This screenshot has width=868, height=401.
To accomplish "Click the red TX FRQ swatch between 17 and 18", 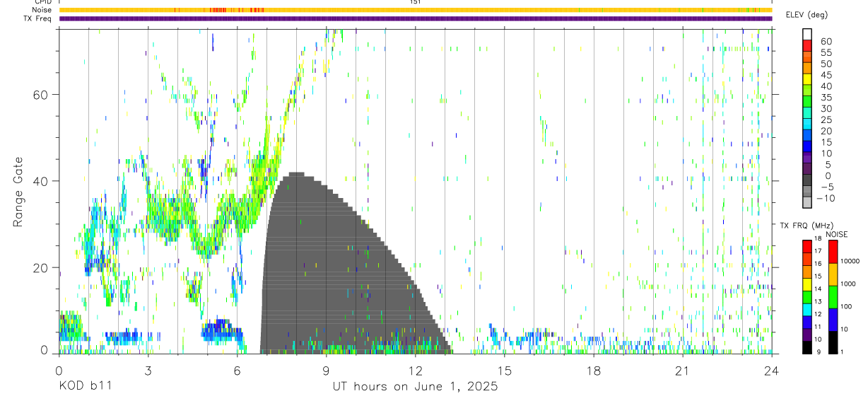I will pyautogui.click(x=807, y=245).
